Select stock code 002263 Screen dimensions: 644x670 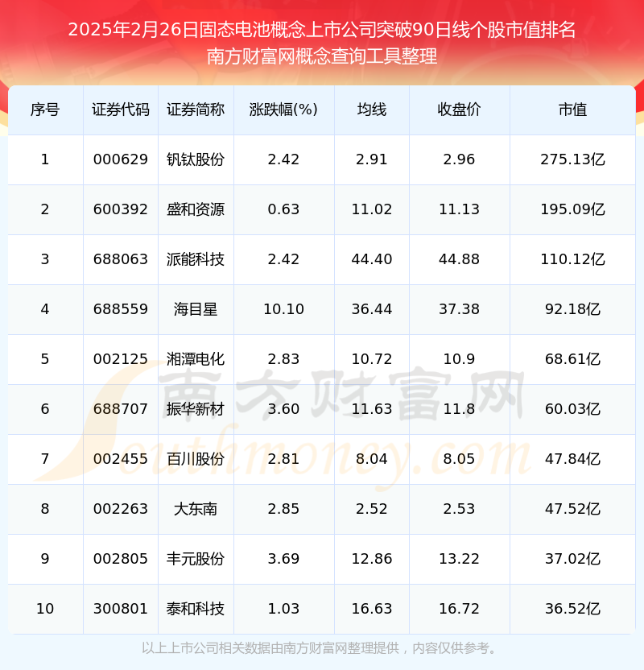pyautogui.click(x=121, y=509)
